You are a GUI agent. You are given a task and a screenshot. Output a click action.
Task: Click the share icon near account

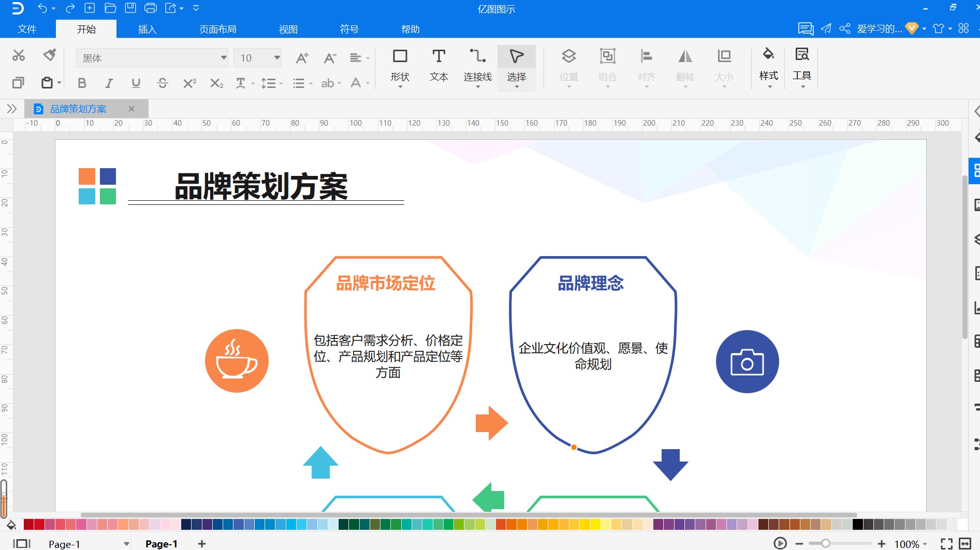pyautogui.click(x=845, y=28)
